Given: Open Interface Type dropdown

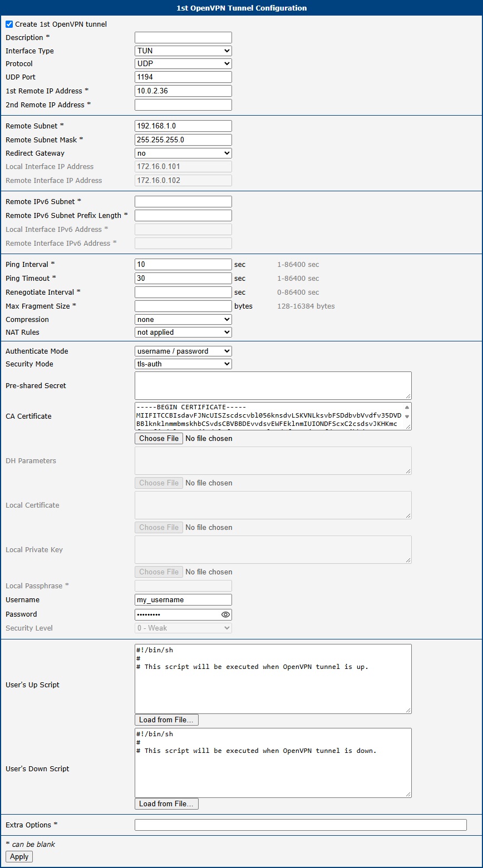Looking at the screenshot, I should point(183,51).
